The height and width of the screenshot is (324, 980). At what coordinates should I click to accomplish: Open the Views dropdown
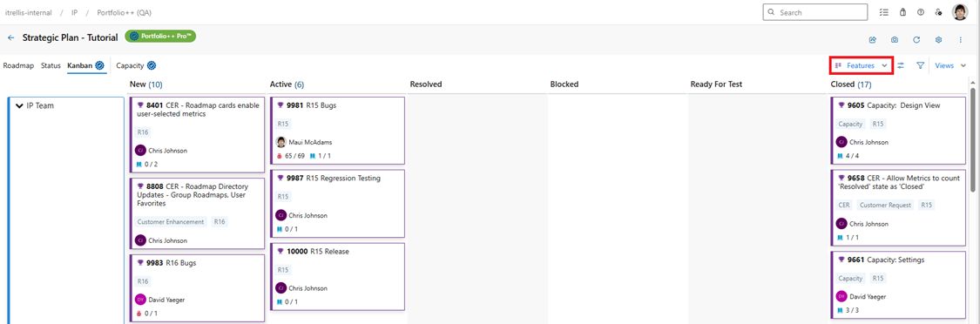tap(950, 65)
